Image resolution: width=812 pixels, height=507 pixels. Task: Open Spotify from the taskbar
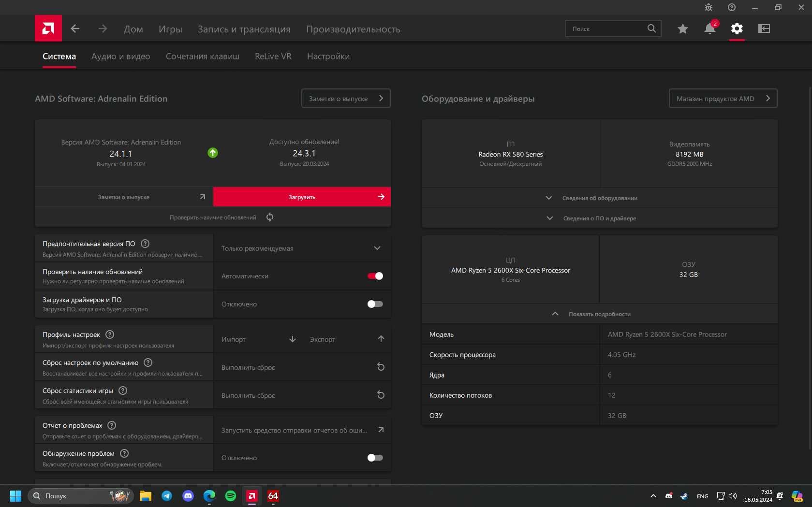pyautogui.click(x=231, y=496)
